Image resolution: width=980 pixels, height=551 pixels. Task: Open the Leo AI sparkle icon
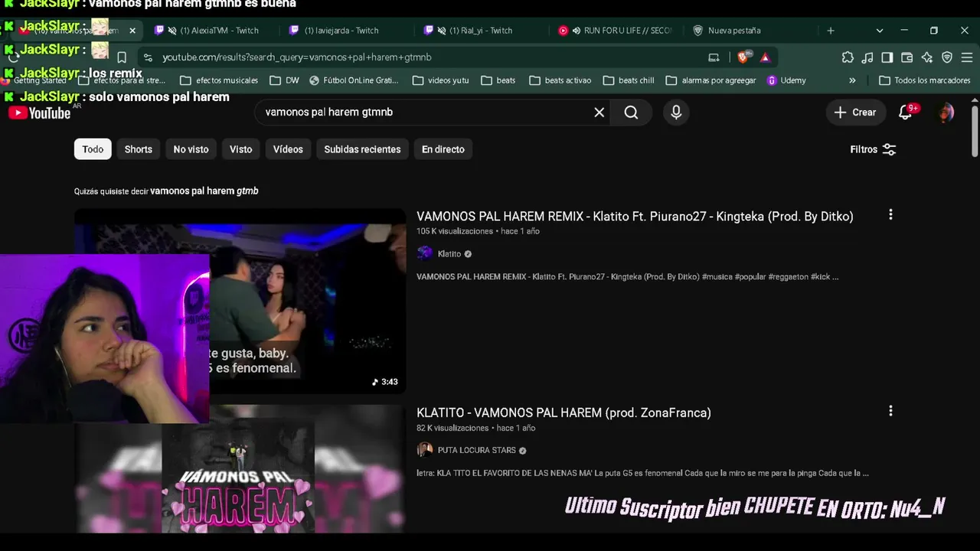[927, 57]
